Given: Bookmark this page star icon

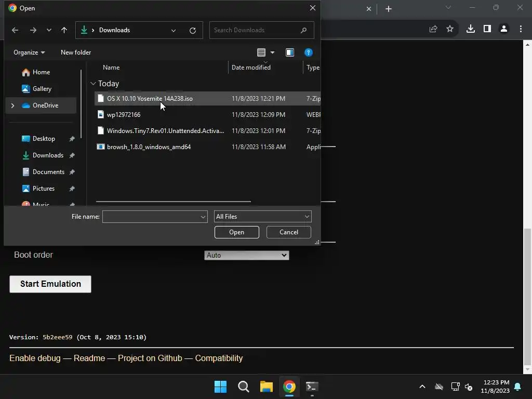Looking at the screenshot, I should coord(450,29).
